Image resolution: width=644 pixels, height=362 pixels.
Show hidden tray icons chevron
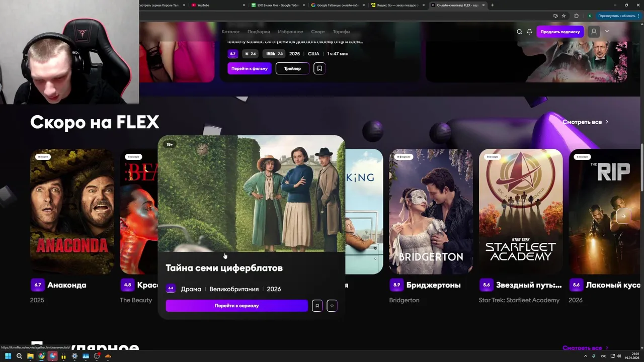click(586, 356)
